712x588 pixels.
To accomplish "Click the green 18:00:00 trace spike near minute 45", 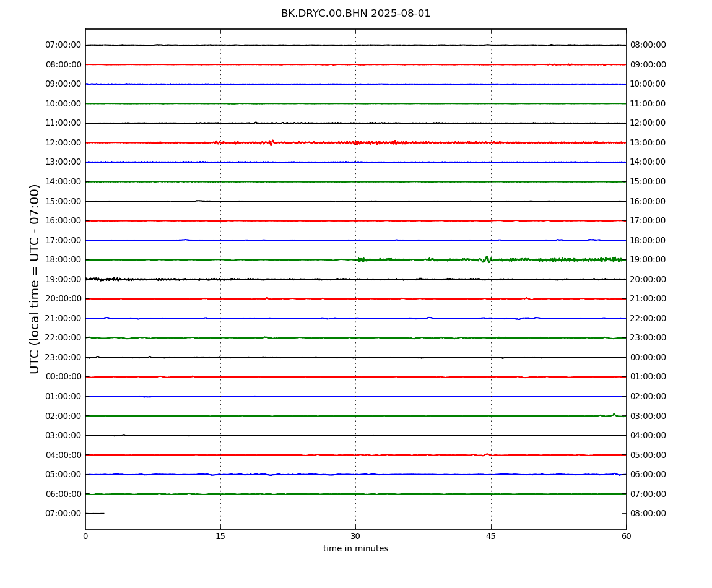I will (486, 260).
